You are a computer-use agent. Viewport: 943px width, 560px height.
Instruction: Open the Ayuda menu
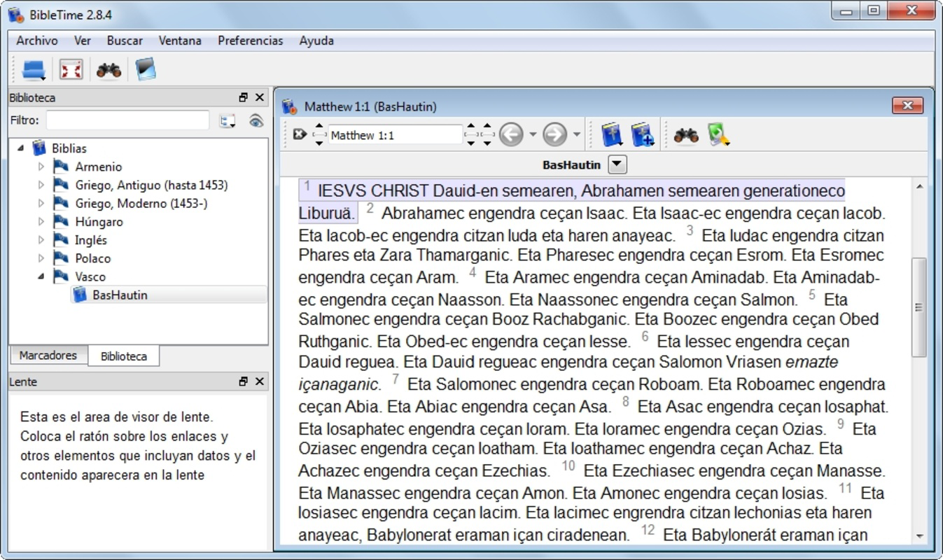click(316, 41)
